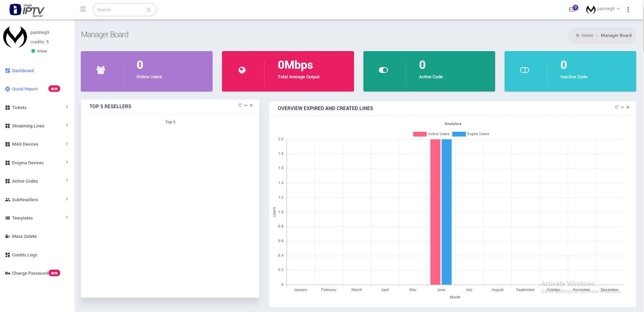Click the Total Average Output globe icon
This screenshot has width=644, height=312.
[x=242, y=70]
